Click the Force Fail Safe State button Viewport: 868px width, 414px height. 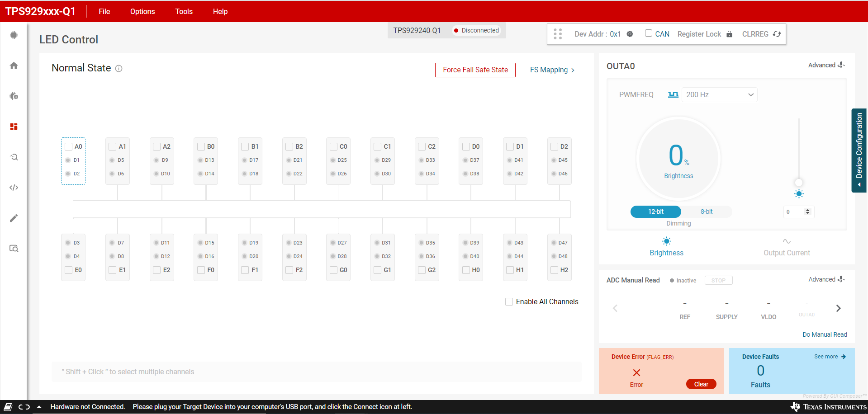coord(475,70)
